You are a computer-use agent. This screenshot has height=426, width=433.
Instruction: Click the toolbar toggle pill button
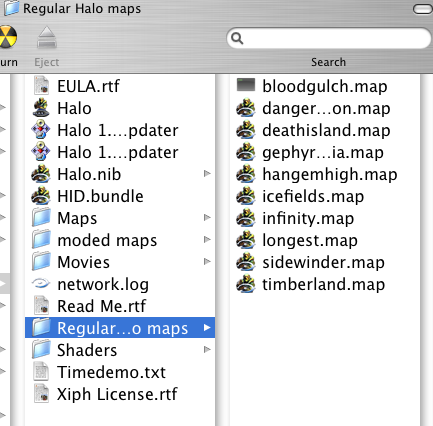click(x=423, y=9)
